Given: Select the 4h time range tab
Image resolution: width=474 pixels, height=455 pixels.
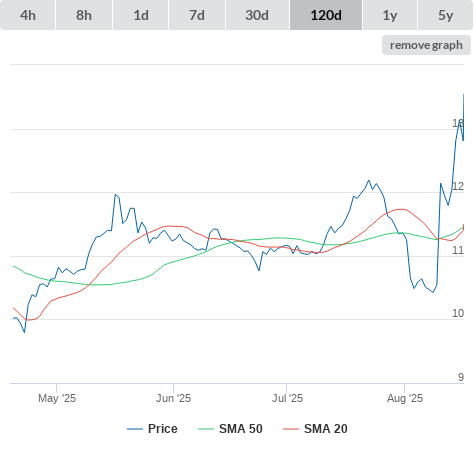Looking at the screenshot, I should coord(28,15).
